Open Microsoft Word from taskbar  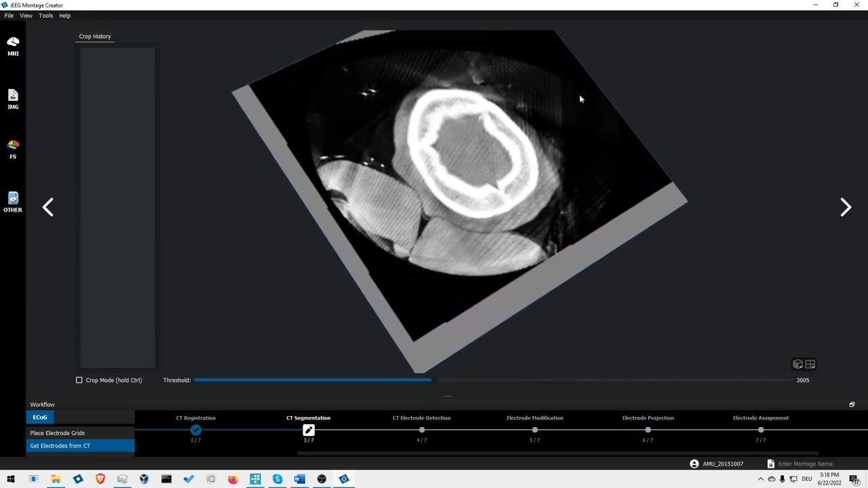300,479
